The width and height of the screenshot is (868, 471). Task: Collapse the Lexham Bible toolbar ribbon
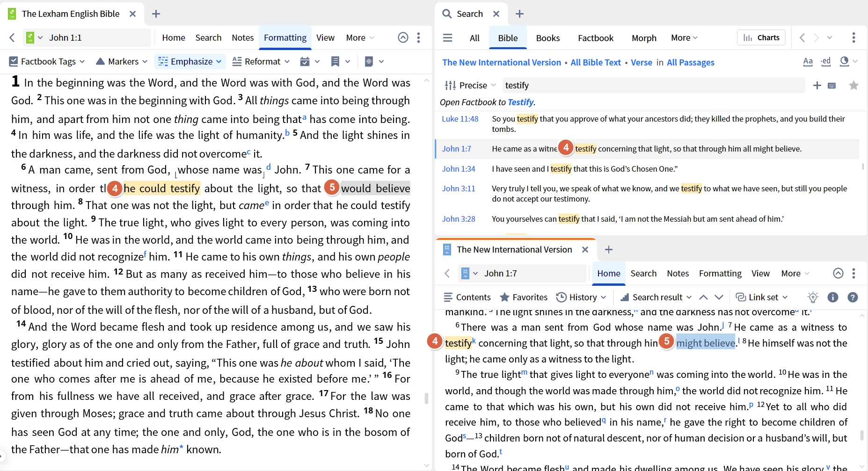tap(403, 37)
